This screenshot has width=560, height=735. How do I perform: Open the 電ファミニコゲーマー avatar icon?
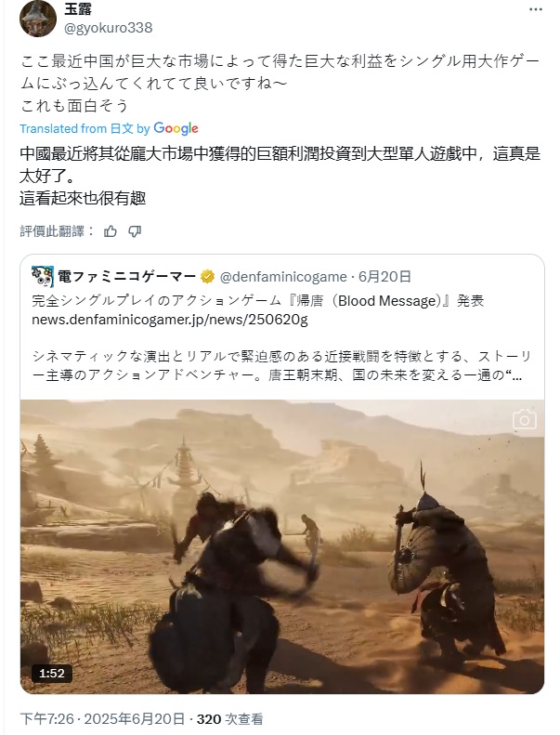pos(43,277)
